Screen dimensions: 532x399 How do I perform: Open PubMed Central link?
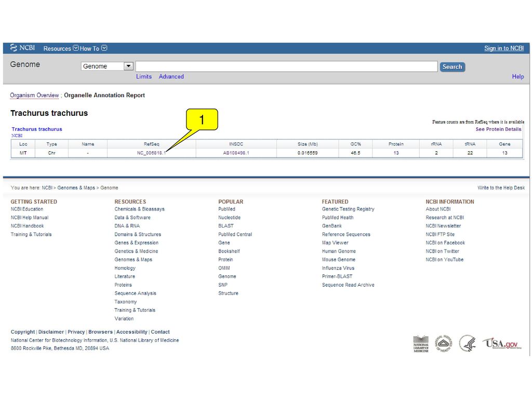tap(235, 234)
